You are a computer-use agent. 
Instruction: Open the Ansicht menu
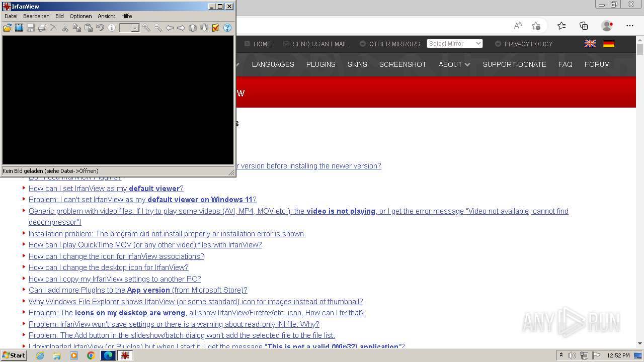(x=107, y=16)
